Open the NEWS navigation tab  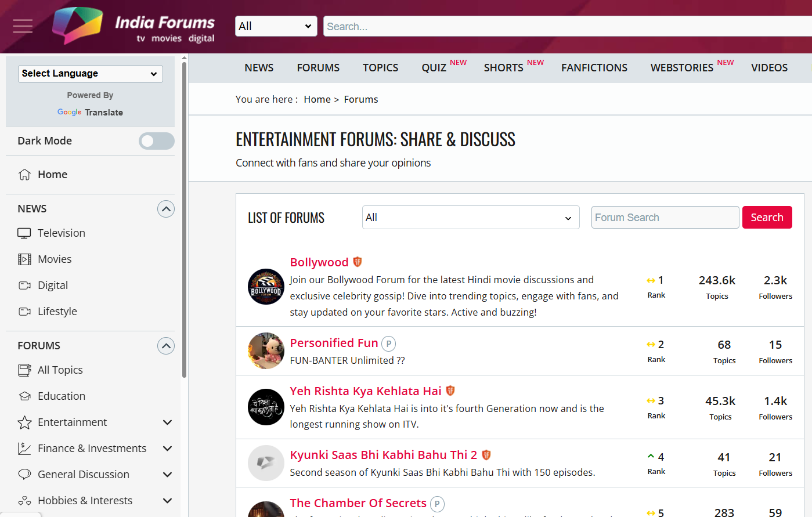[259, 68]
